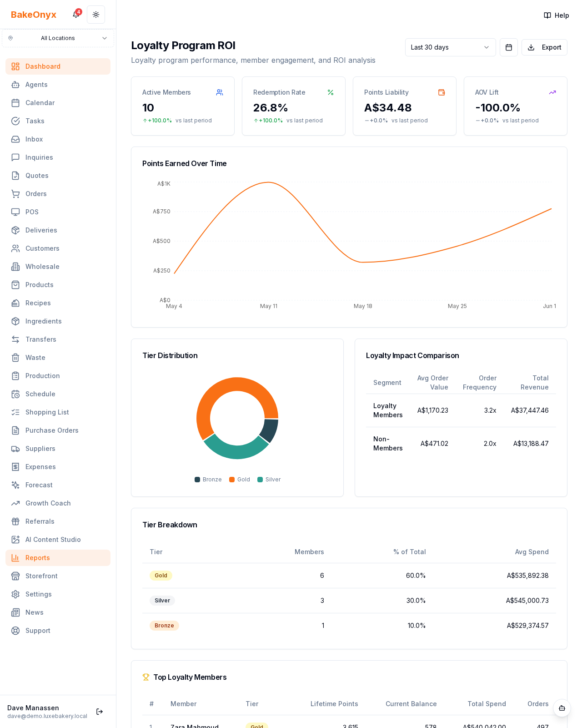Click the Redemption Rate card
The image size is (582, 728).
click(294, 106)
